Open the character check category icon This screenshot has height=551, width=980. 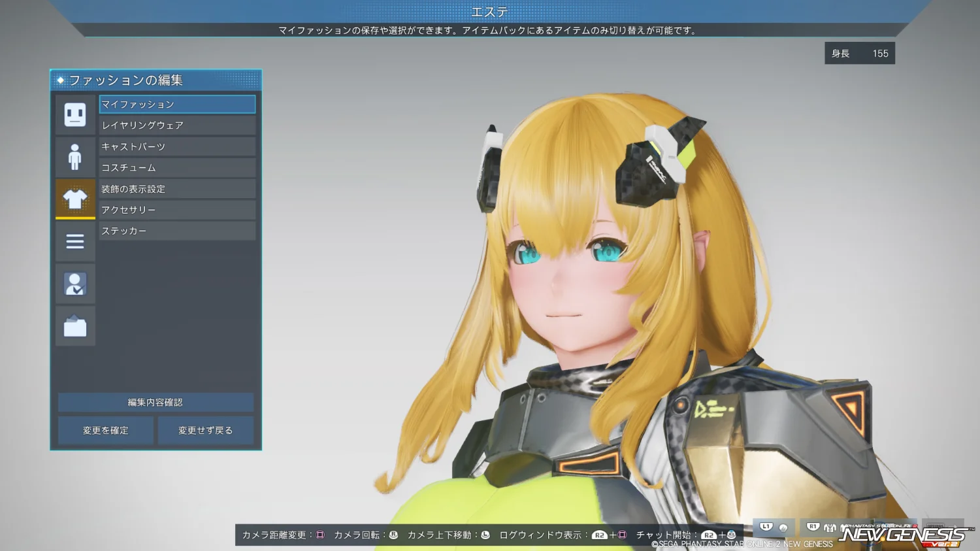[75, 284]
